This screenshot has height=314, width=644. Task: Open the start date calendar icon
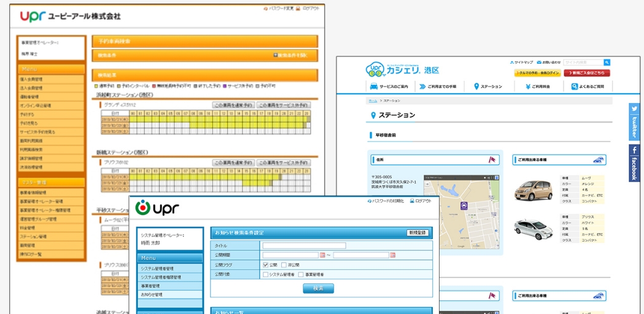[x=322, y=255]
